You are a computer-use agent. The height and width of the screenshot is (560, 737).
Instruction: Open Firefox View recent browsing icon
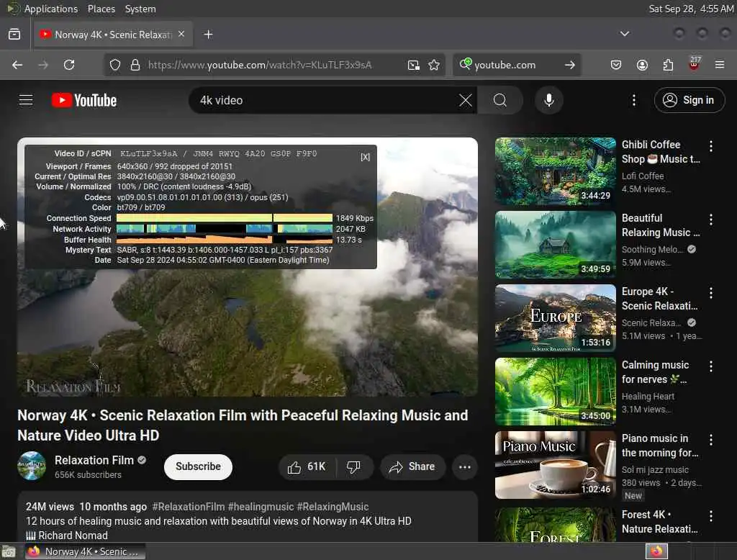[x=14, y=35]
